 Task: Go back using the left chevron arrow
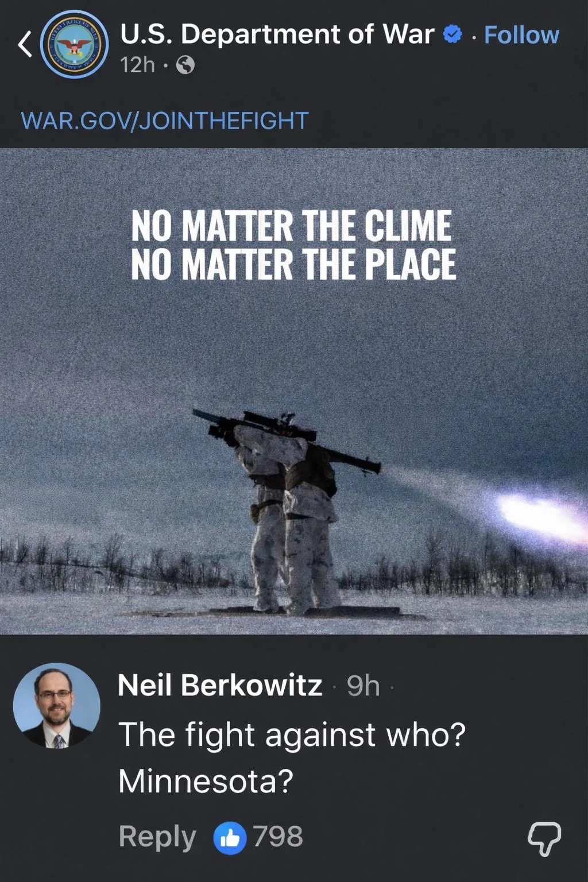tap(25, 44)
